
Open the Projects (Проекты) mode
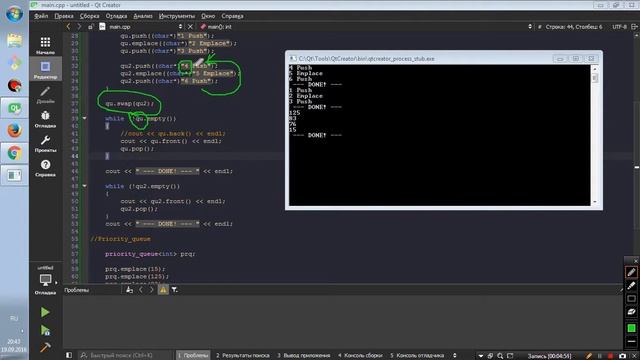pyautogui.click(x=45, y=143)
